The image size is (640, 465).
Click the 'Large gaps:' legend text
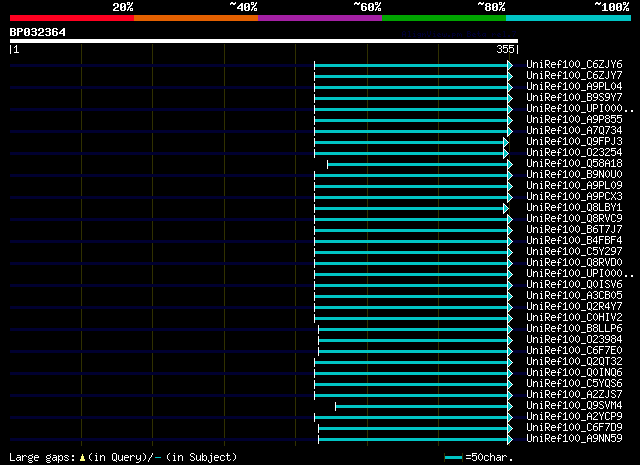click(42, 458)
